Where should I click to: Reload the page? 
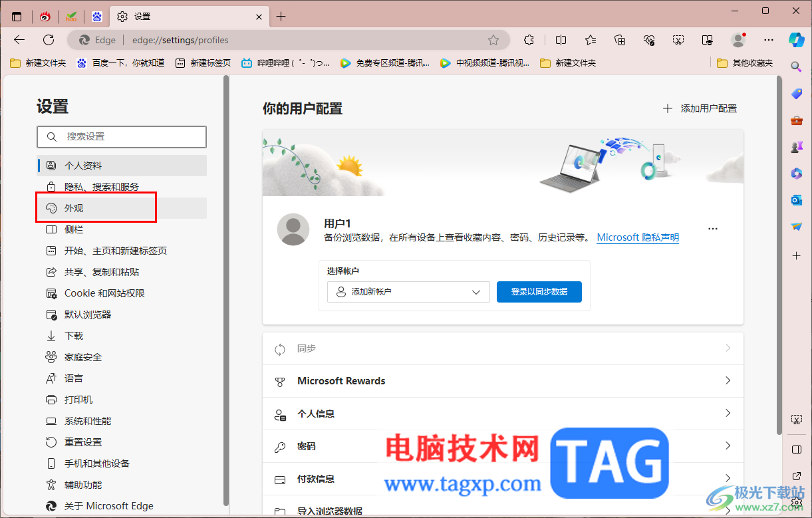(x=48, y=40)
